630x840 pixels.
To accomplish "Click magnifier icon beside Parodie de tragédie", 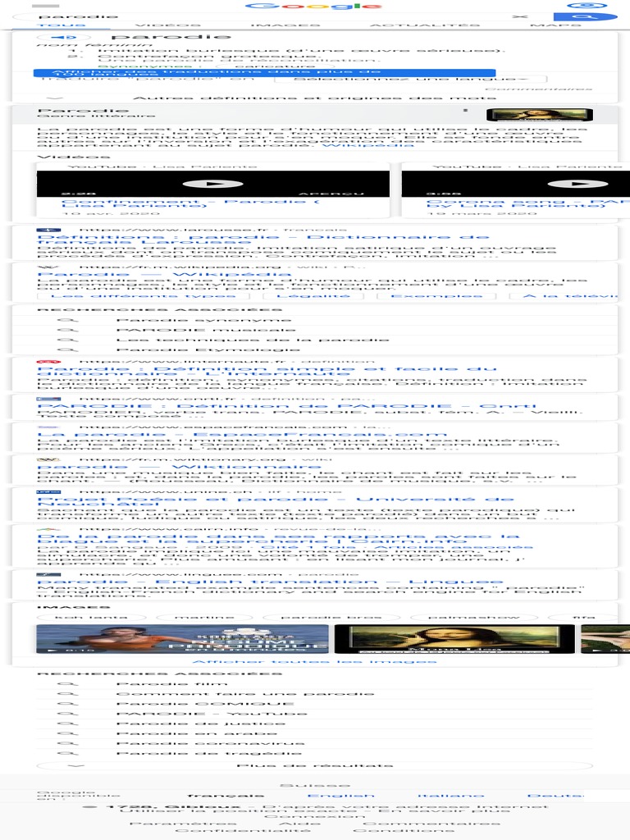I will coord(67,753).
